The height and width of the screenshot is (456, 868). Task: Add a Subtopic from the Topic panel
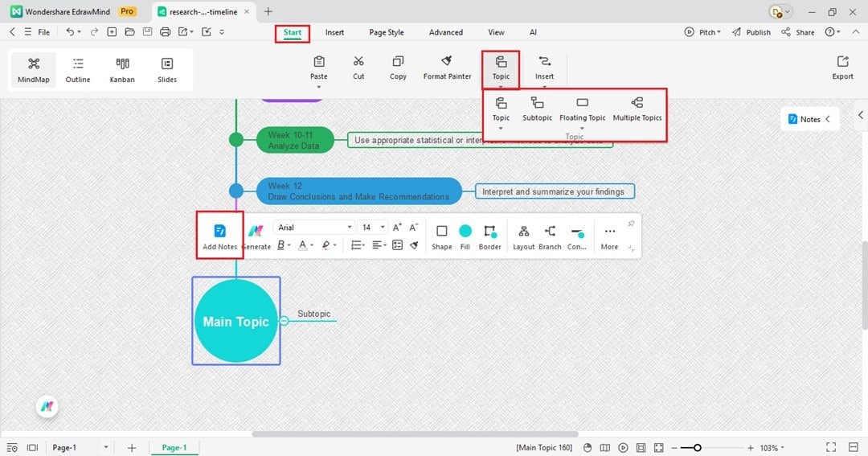(537, 109)
